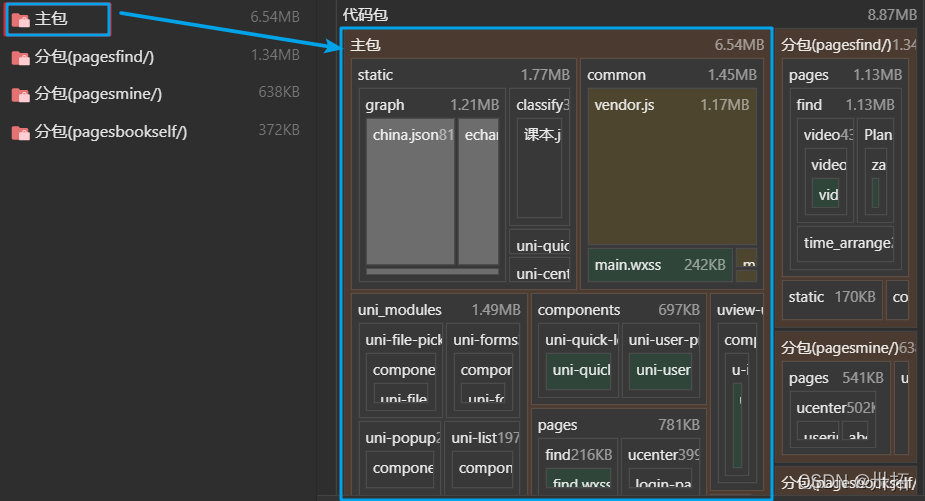Select the time_arrange block
925x501 pixels.
point(845,243)
